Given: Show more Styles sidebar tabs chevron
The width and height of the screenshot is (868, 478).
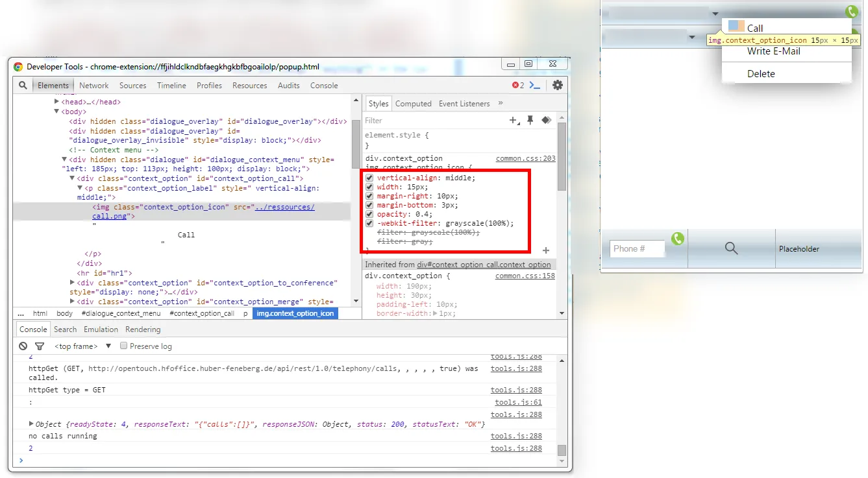Looking at the screenshot, I should coord(501,103).
